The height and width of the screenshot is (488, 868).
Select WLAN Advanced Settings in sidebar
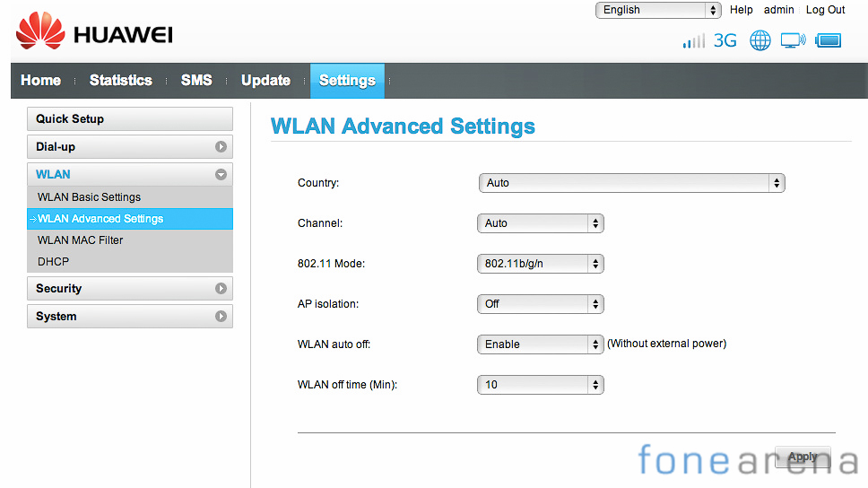tap(130, 219)
